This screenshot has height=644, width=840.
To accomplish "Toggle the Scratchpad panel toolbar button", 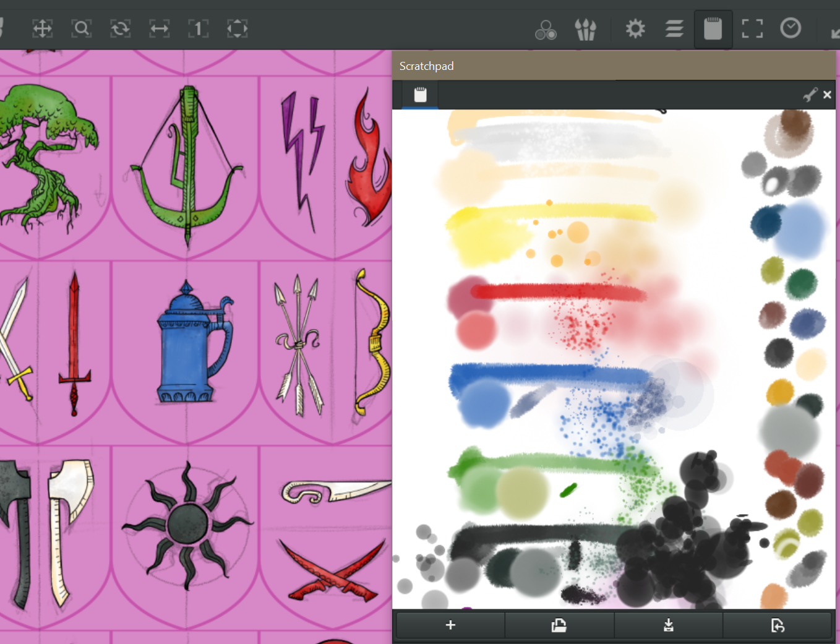I will [713, 28].
